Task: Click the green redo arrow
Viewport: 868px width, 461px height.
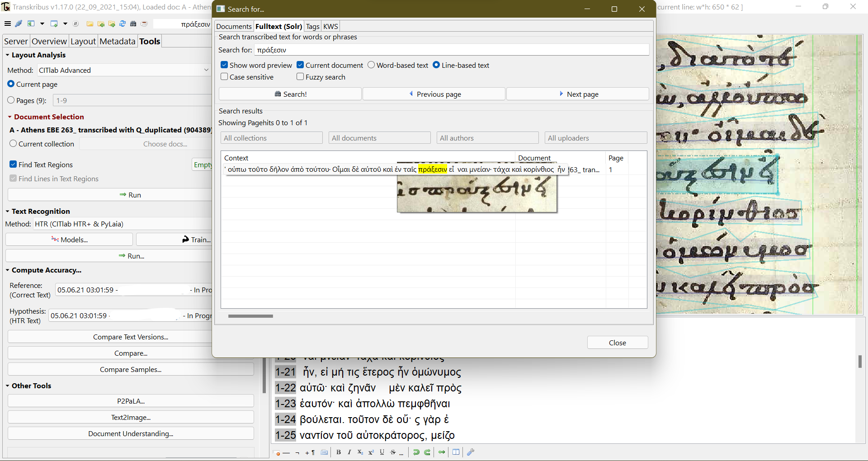Action: coord(427,452)
